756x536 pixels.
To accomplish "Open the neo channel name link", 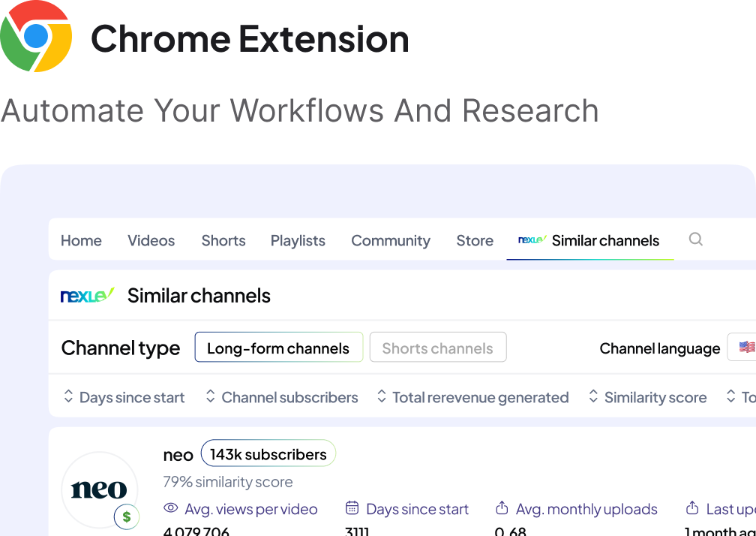I will click(x=178, y=454).
